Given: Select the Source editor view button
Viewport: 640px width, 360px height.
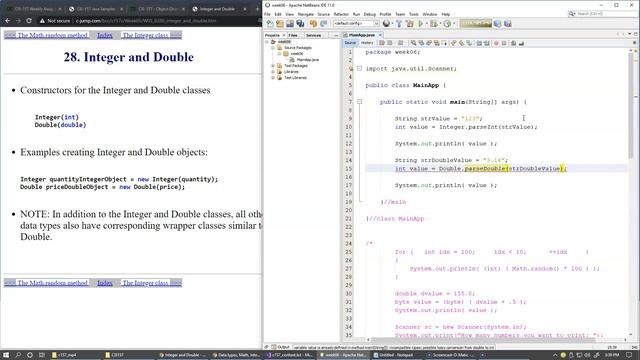Looking at the screenshot, I should pos(350,43).
